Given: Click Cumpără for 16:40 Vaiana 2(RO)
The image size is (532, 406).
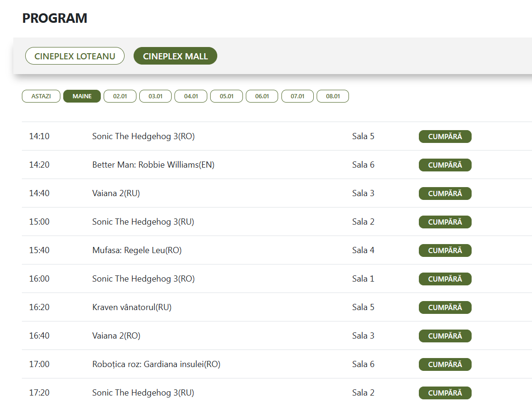Looking at the screenshot, I should click(445, 336).
